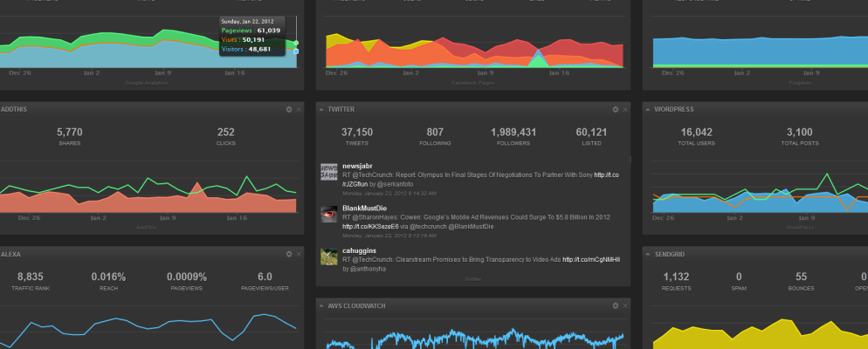Click the 16,042 total users stat
868x349 pixels.
click(x=696, y=132)
